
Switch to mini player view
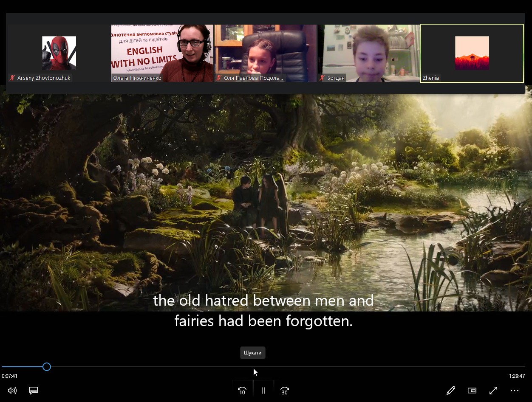(472, 391)
